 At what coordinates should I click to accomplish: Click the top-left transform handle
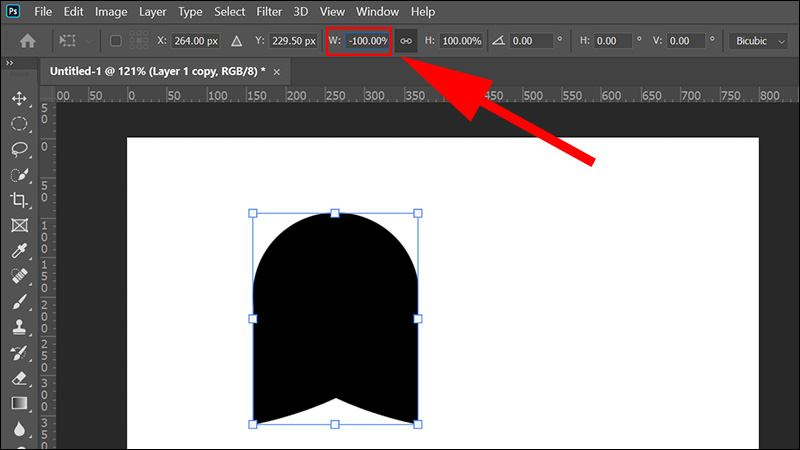[x=253, y=213]
